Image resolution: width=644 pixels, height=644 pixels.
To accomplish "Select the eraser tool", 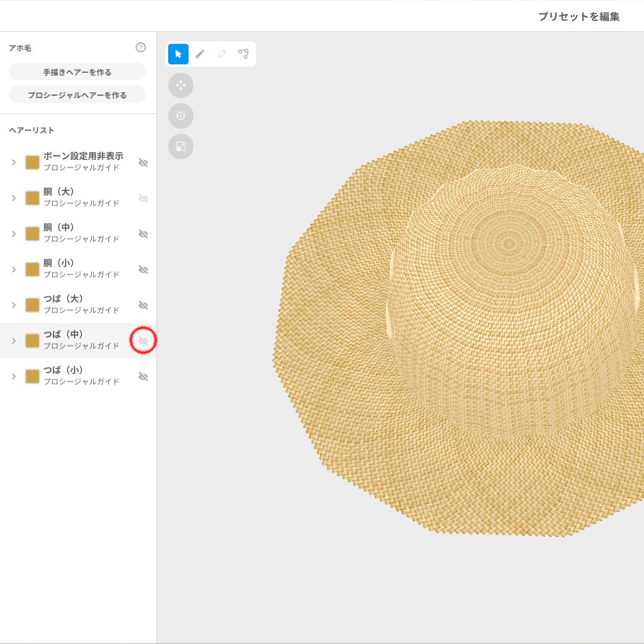I will point(222,54).
